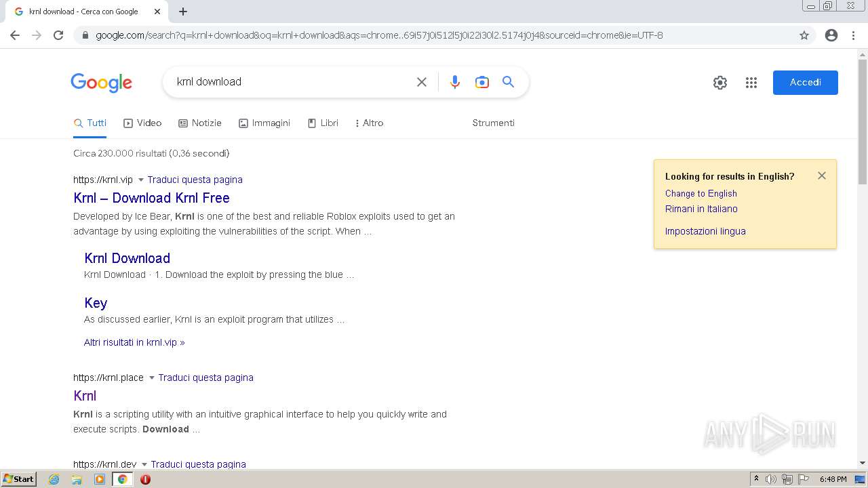Open a new browser tab
Screen dimensions: 868x488
click(x=183, y=12)
